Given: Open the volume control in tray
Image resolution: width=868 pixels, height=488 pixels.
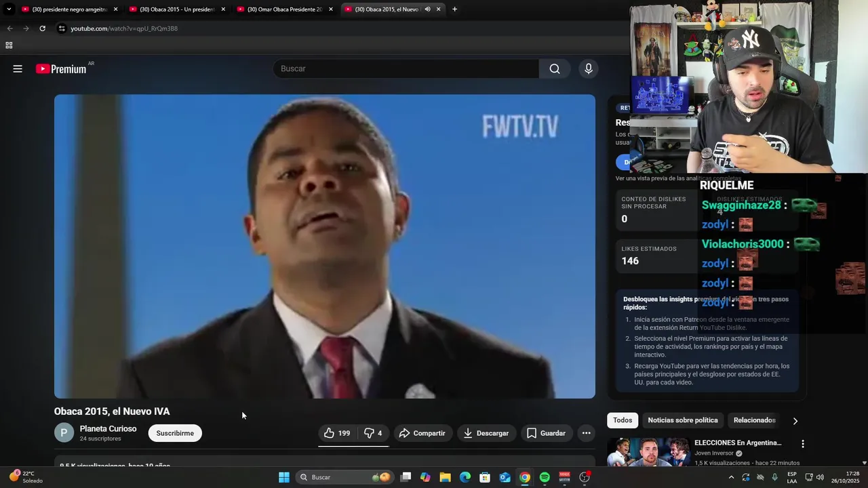Looking at the screenshot, I should [819, 477].
